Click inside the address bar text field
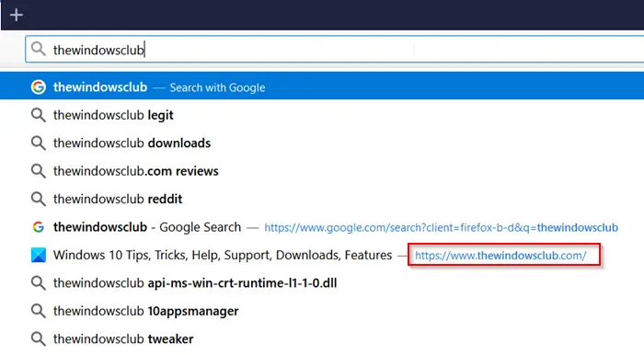The width and height of the screenshot is (644, 355). click(x=334, y=50)
